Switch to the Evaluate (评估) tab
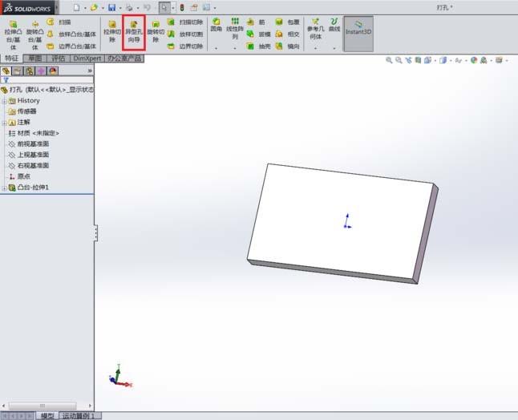 pos(59,59)
